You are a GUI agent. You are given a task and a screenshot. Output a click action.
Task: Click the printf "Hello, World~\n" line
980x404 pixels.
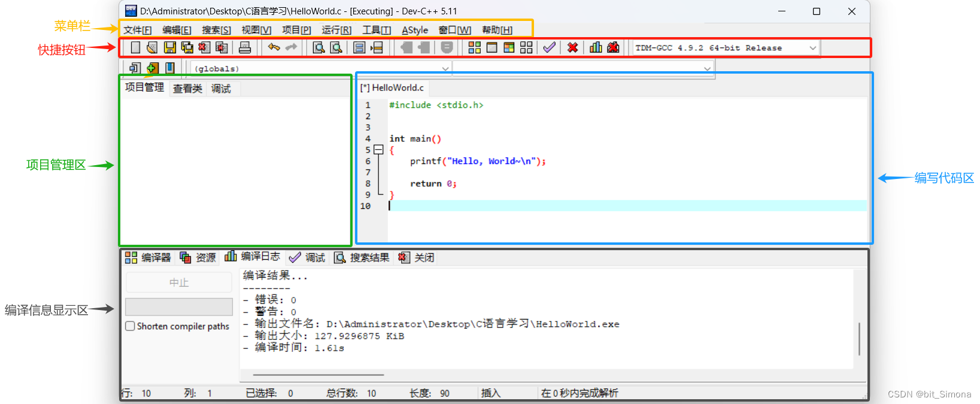click(x=478, y=161)
